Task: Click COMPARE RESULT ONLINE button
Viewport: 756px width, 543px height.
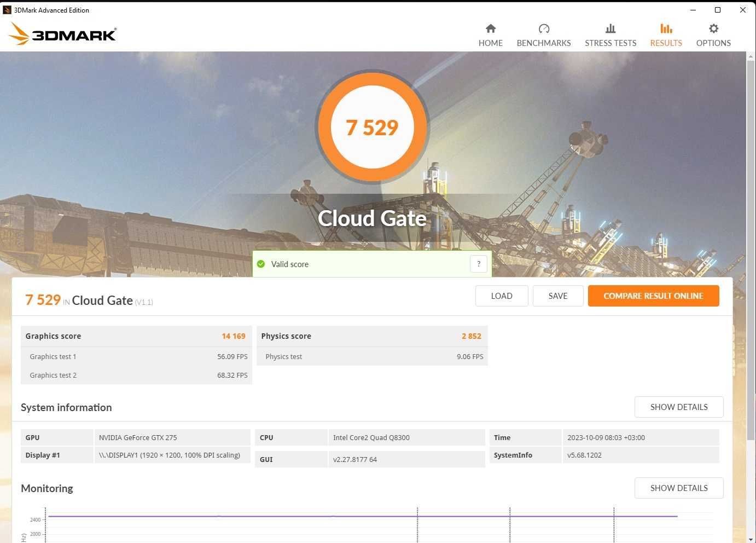Action: (x=654, y=296)
